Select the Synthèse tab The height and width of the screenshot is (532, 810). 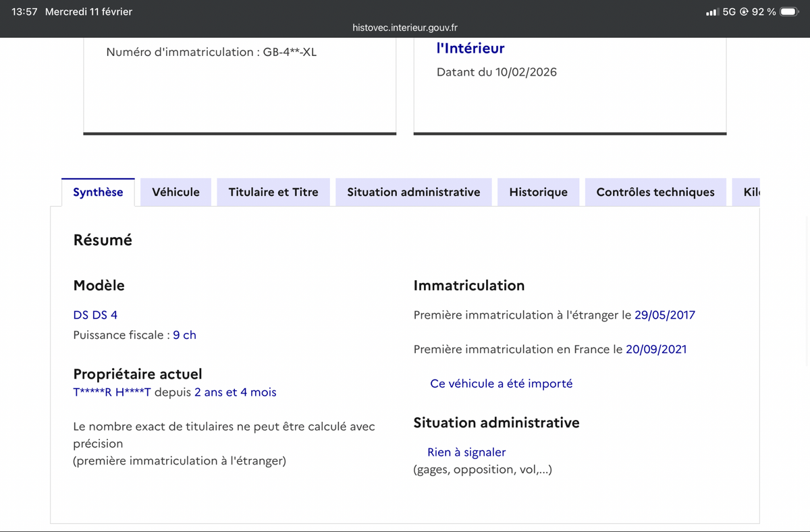point(98,192)
